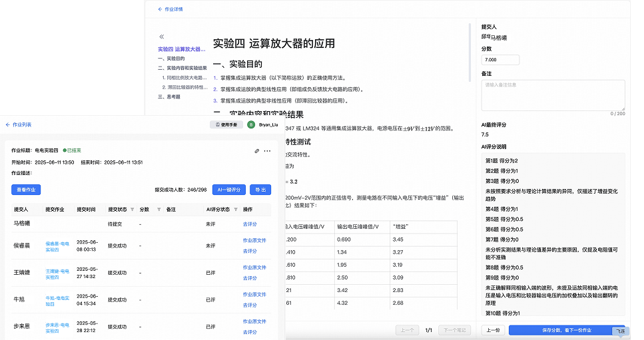Open filter on 分数 column

pos(159,210)
